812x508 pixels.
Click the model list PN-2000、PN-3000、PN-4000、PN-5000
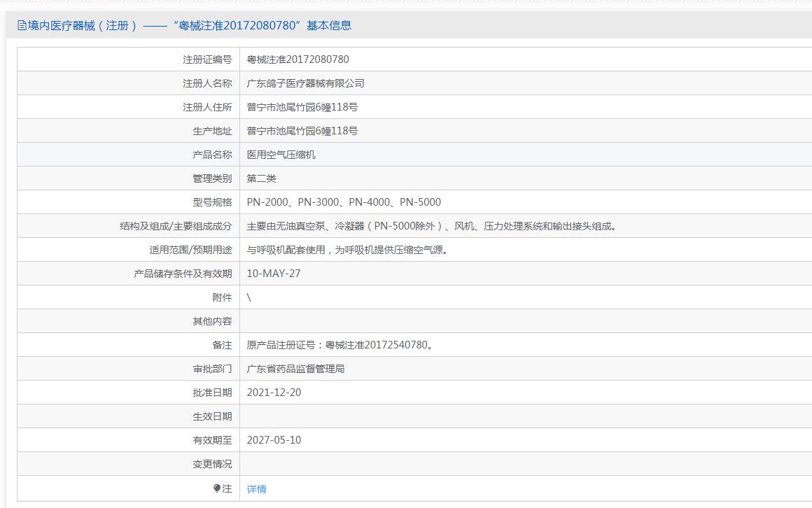(344, 202)
